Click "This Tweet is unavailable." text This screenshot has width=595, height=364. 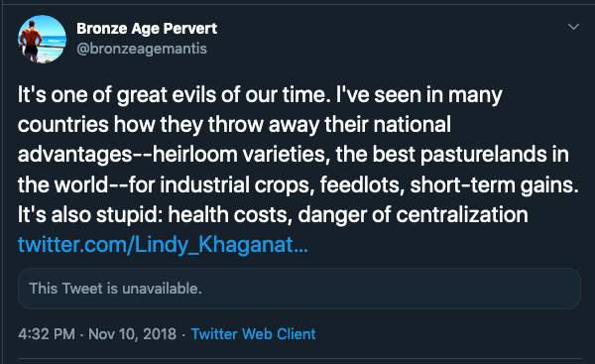[x=115, y=289]
